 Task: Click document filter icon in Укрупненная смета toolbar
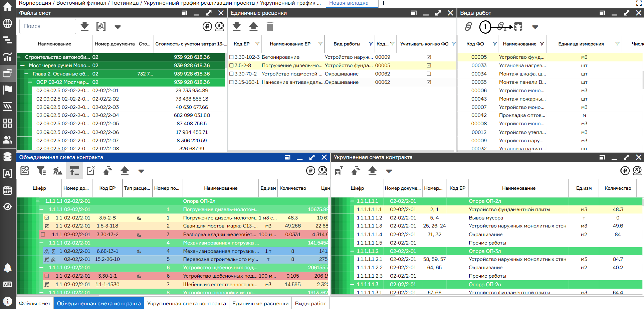coord(339,171)
